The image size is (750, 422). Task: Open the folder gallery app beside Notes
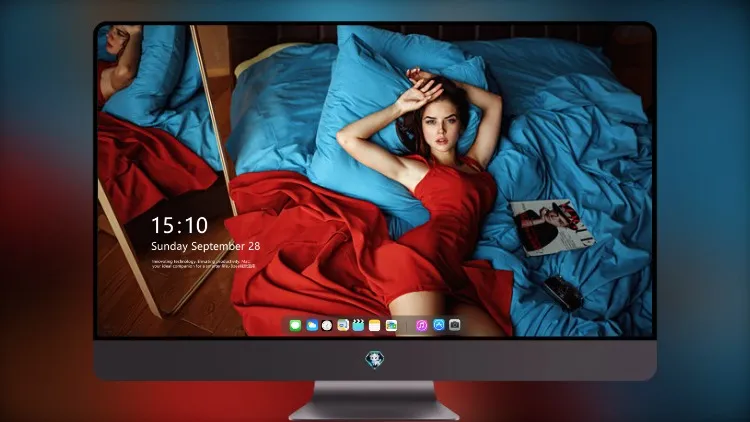click(391, 326)
